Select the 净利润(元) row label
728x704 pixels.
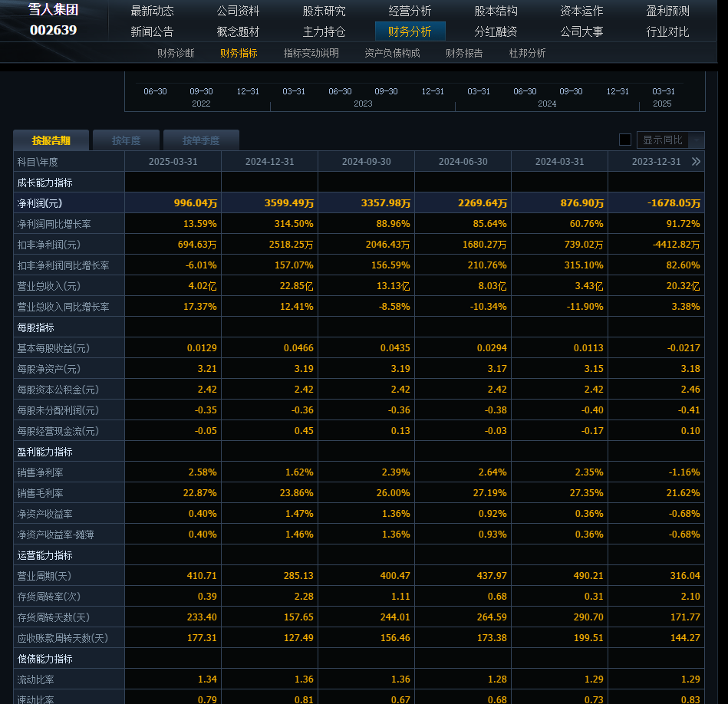point(40,203)
